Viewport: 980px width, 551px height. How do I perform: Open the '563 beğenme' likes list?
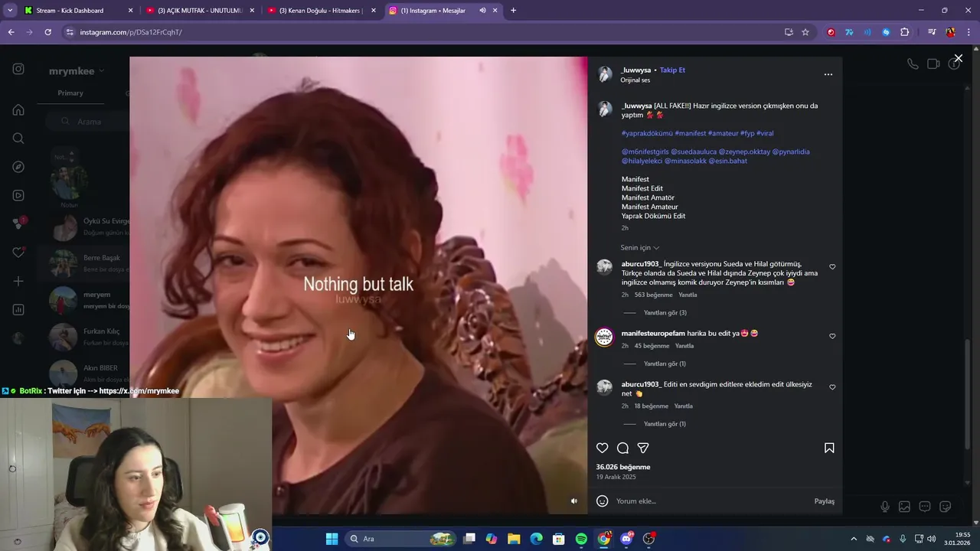(x=653, y=295)
